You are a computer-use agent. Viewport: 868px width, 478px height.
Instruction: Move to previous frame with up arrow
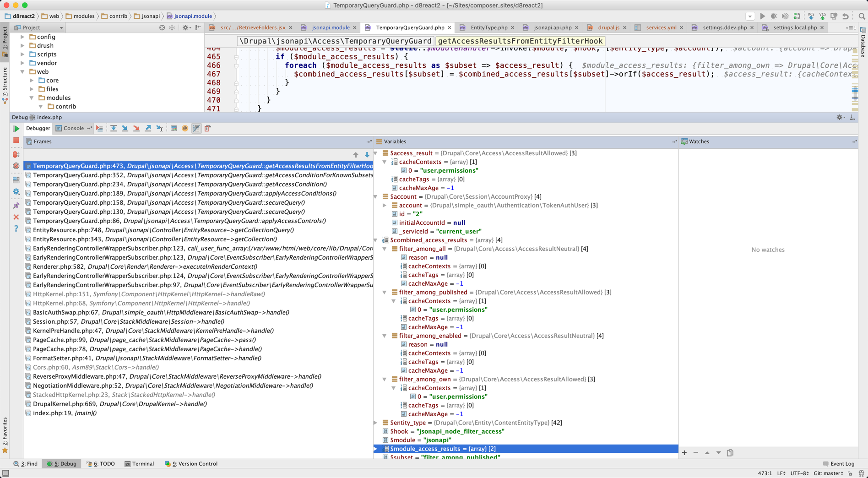[x=356, y=155]
